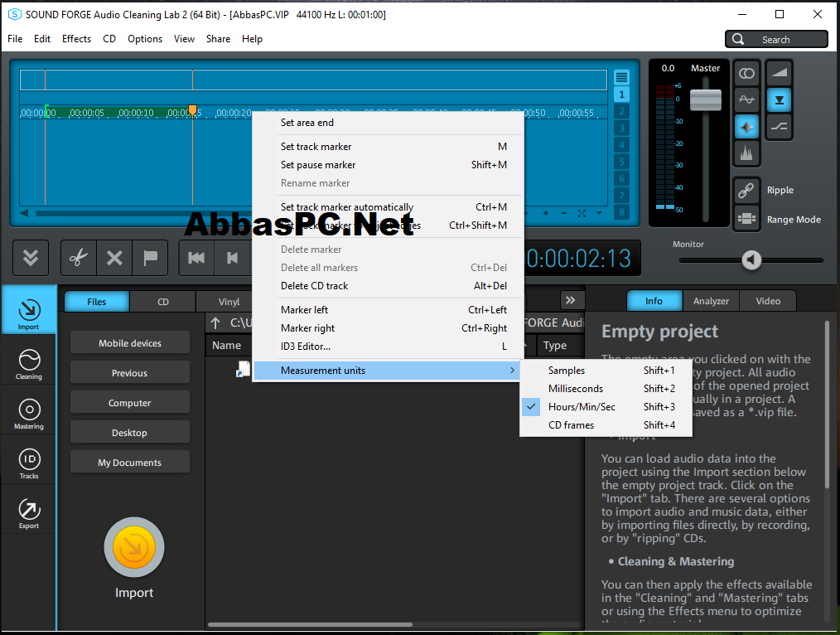This screenshot has width=840, height=635.
Task: Expand the double-chevron down button
Action: 31,258
